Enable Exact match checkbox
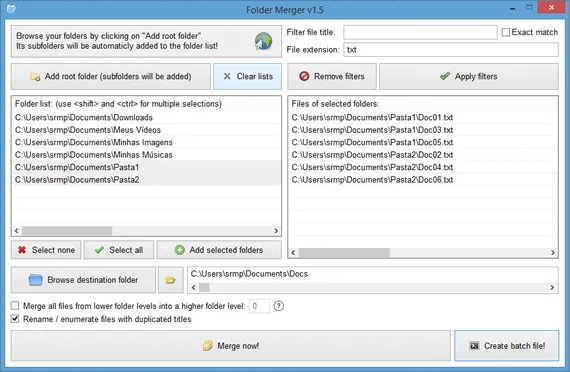This screenshot has height=372, width=570. click(506, 32)
